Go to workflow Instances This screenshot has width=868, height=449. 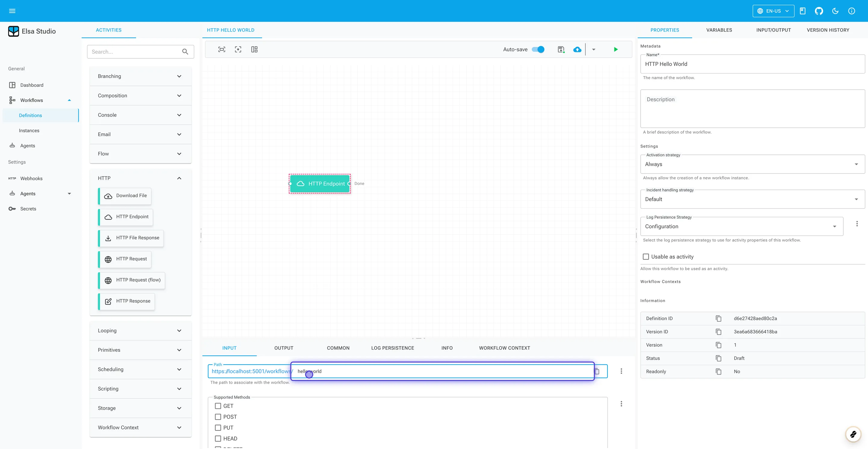(29, 130)
